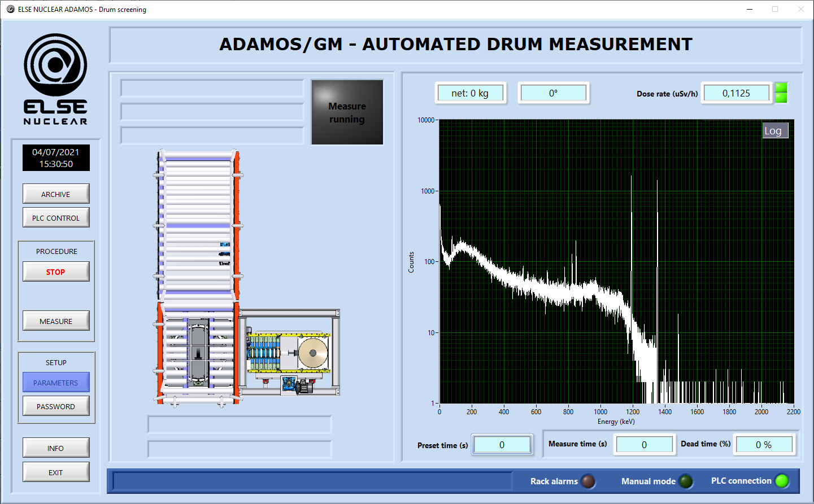Viewport: 814px width, 504px height.
Task: Click the drum detector assembly diagram
Action: click(x=289, y=353)
